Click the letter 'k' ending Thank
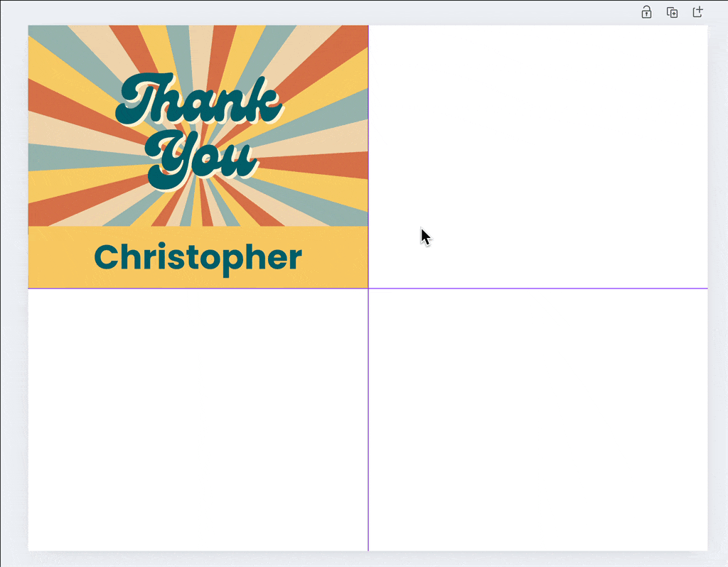This screenshot has width=728, height=567. click(264, 99)
